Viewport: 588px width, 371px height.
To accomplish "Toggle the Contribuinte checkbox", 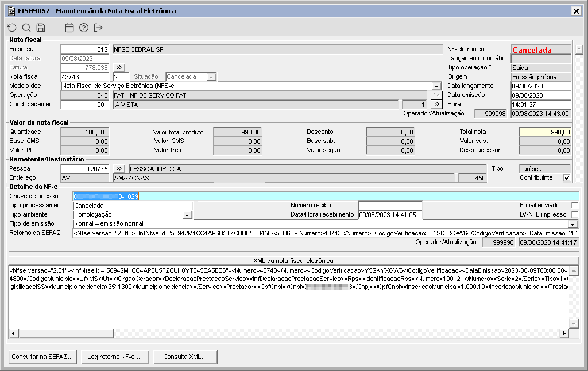I will tap(567, 178).
